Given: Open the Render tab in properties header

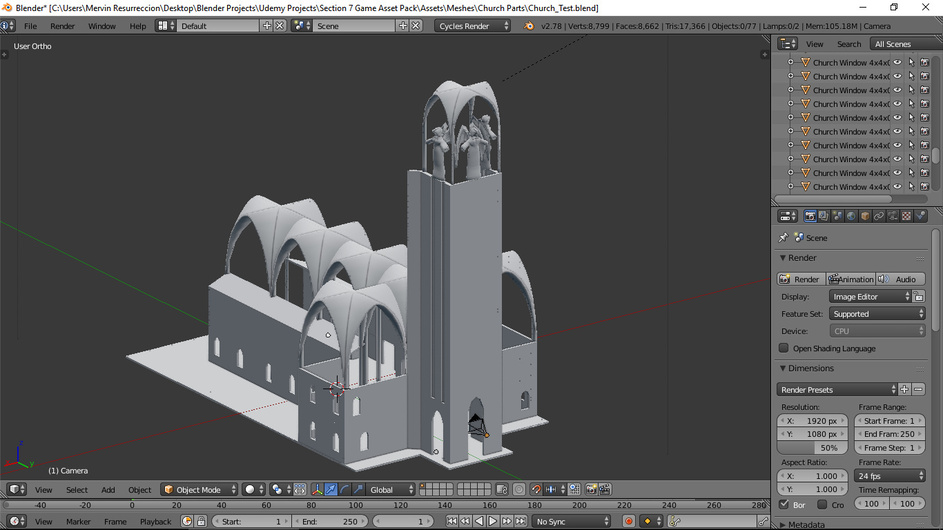Looking at the screenshot, I should coord(810,216).
